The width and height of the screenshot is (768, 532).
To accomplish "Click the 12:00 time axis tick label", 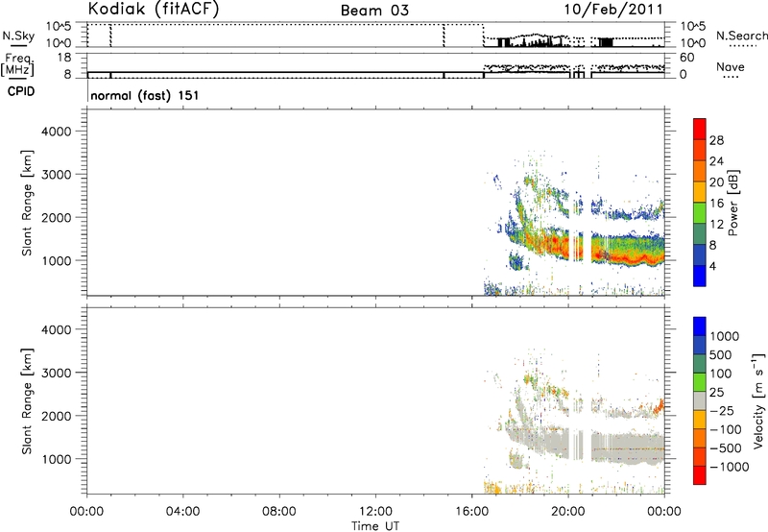I will point(375,512).
